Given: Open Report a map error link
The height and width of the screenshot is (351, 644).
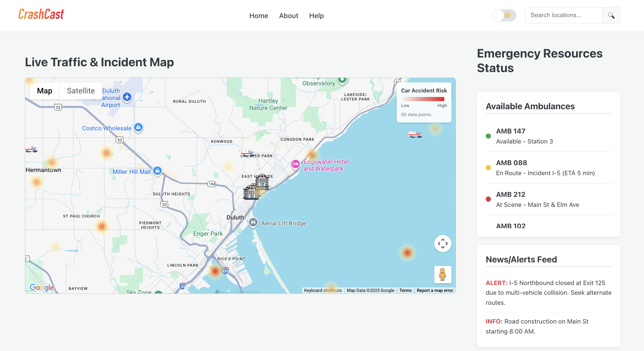Looking at the screenshot, I should coord(435,290).
